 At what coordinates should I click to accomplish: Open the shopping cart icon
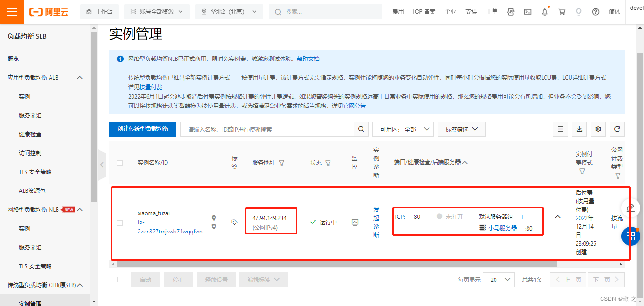click(561, 12)
